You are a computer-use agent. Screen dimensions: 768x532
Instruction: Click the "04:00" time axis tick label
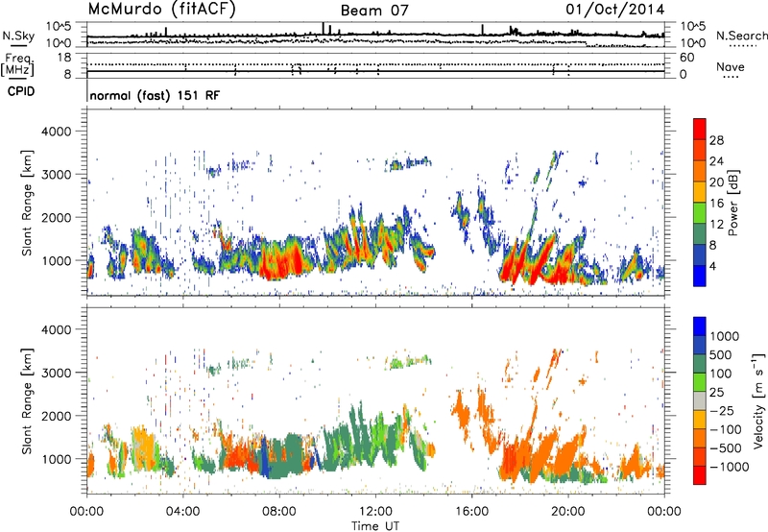tap(182, 512)
